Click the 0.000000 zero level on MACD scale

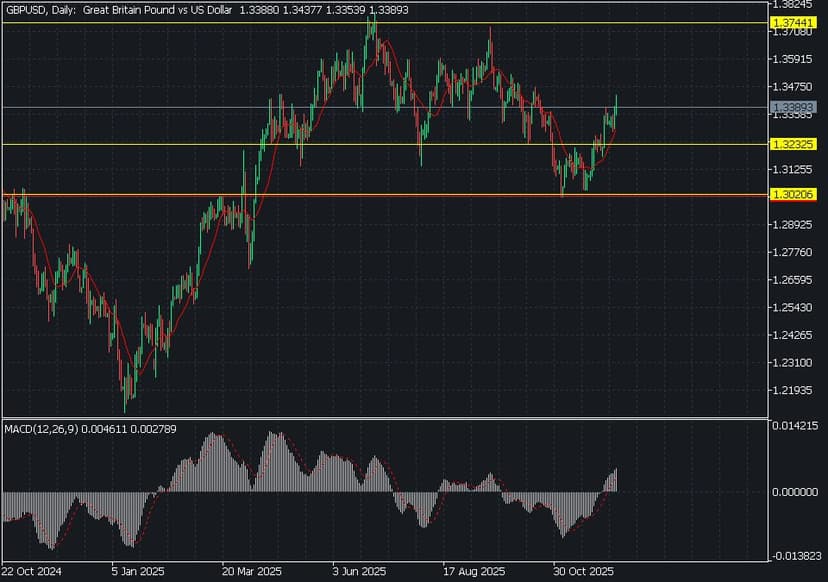pyautogui.click(x=797, y=491)
